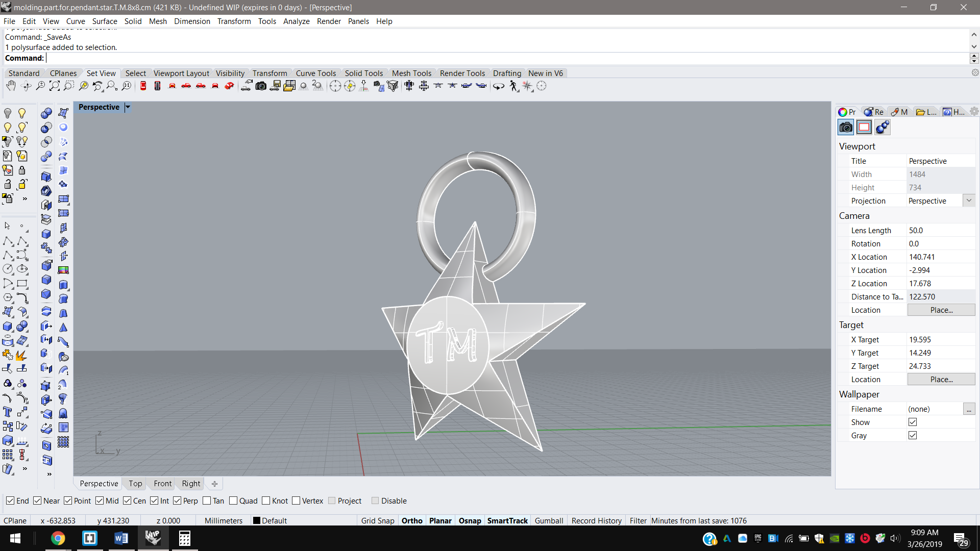
Task: Expand the Perspective viewport title menu arrow
Action: [128, 107]
